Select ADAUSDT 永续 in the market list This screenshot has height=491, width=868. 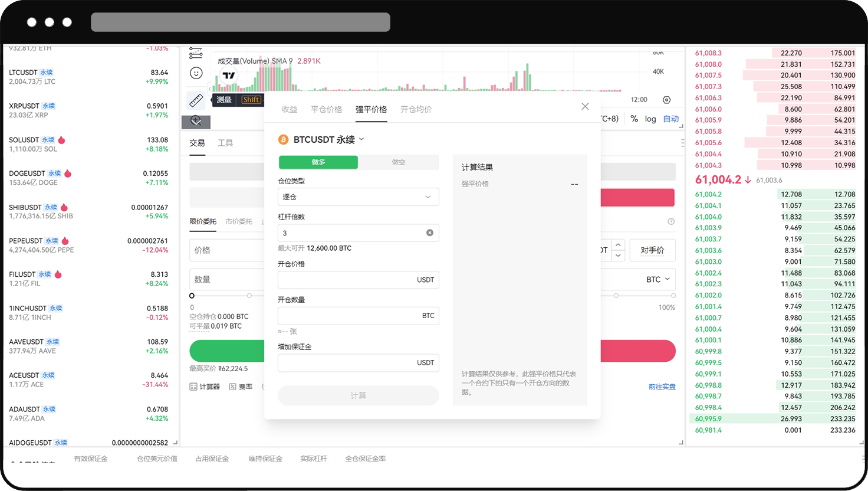click(88, 414)
